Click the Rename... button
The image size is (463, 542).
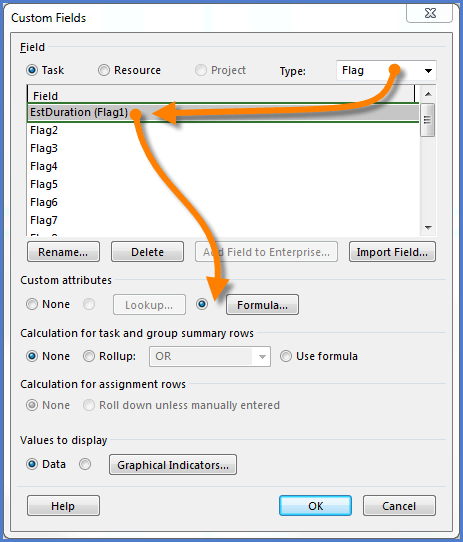coord(63,252)
